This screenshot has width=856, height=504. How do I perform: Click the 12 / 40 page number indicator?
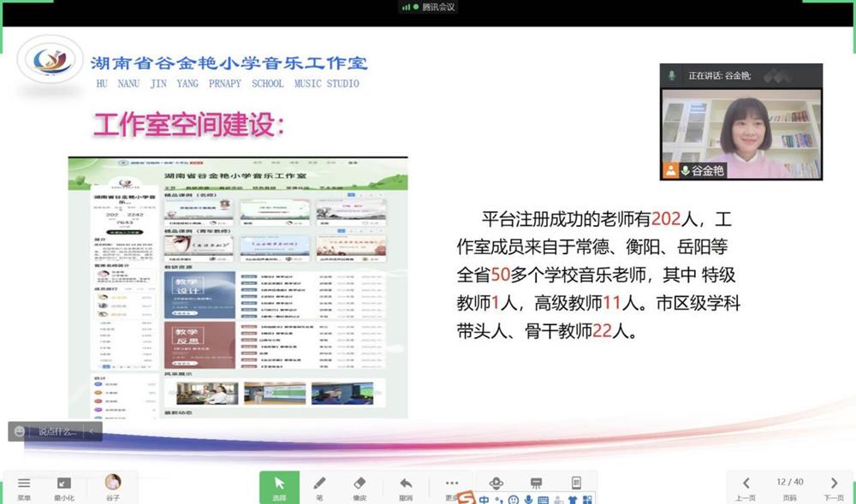[x=789, y=483]
